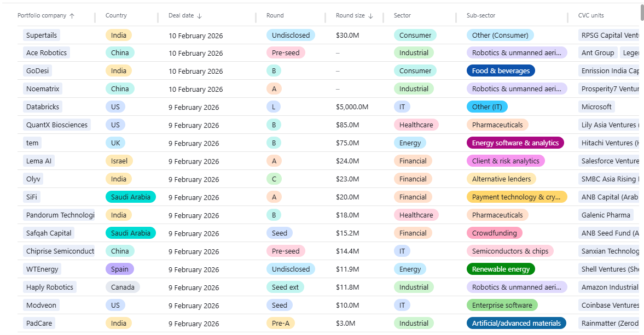The height and width of the screenshot is (335, 644).
Task: Open the Databricks portfolio company entry
Action: (43, 107)
